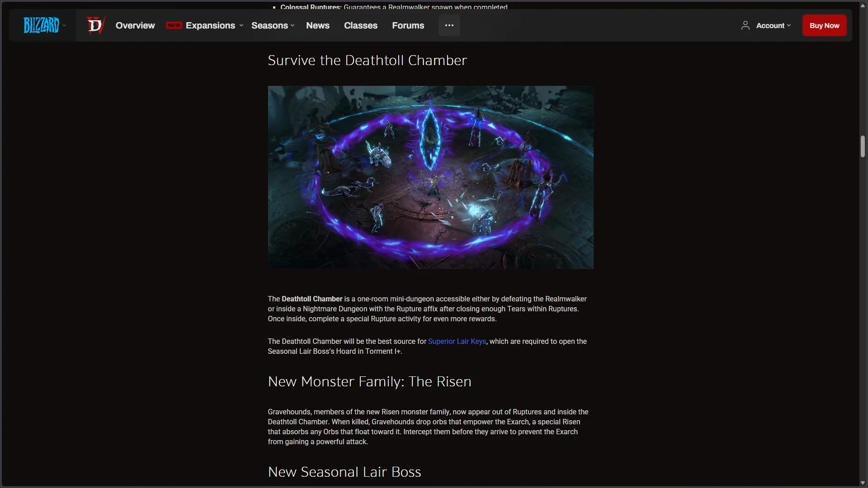Viewport: 868px width, 488px height.
Task: Open the Account menu label
Action: coord(770,26)
